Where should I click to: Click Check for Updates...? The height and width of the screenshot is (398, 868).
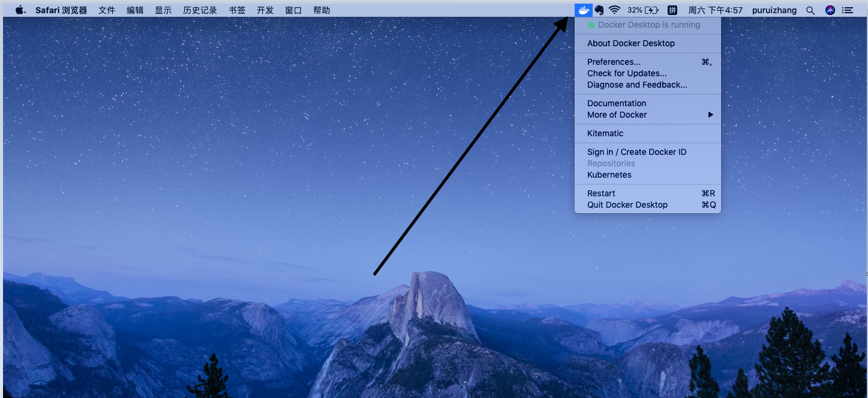[626, 73]
